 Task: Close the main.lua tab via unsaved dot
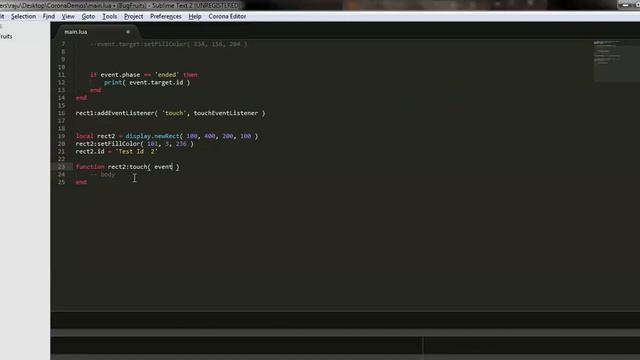(128, 32)
